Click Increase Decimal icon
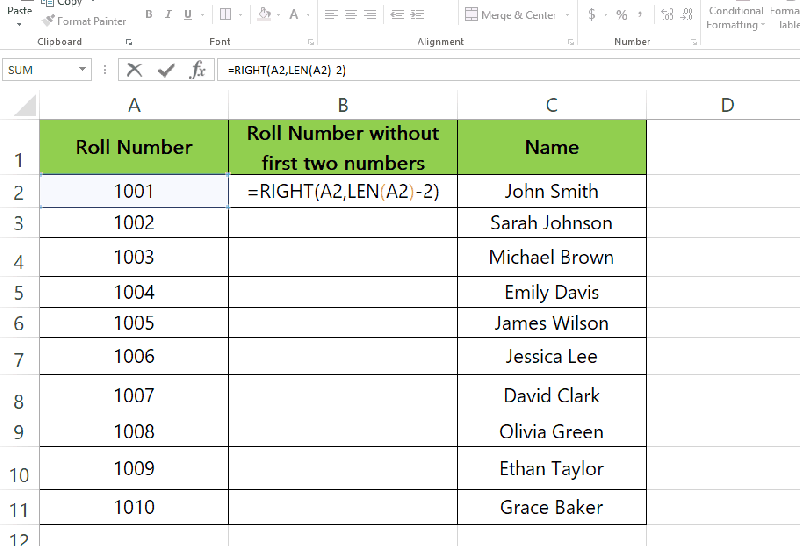 pos(667,14)
